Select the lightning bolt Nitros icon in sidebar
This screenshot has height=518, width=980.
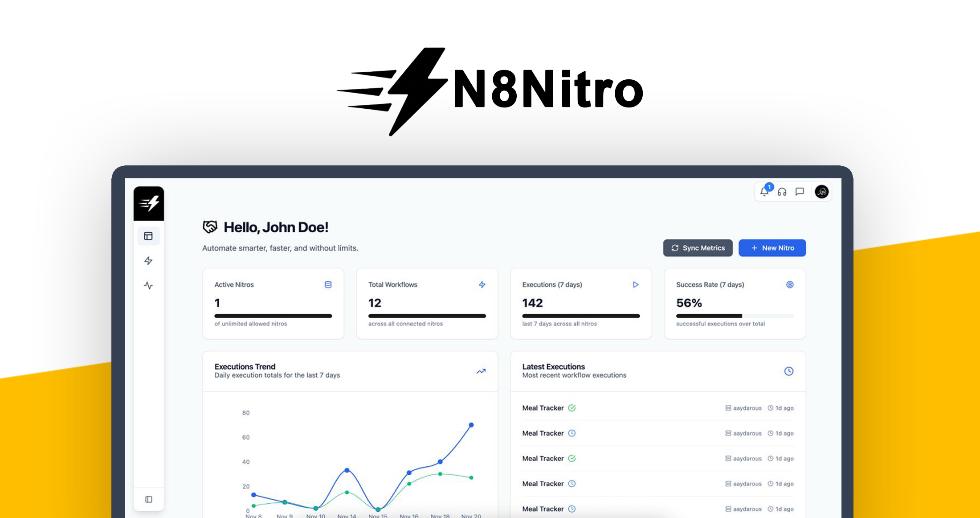pyautogui.click(x=149, y=261)
